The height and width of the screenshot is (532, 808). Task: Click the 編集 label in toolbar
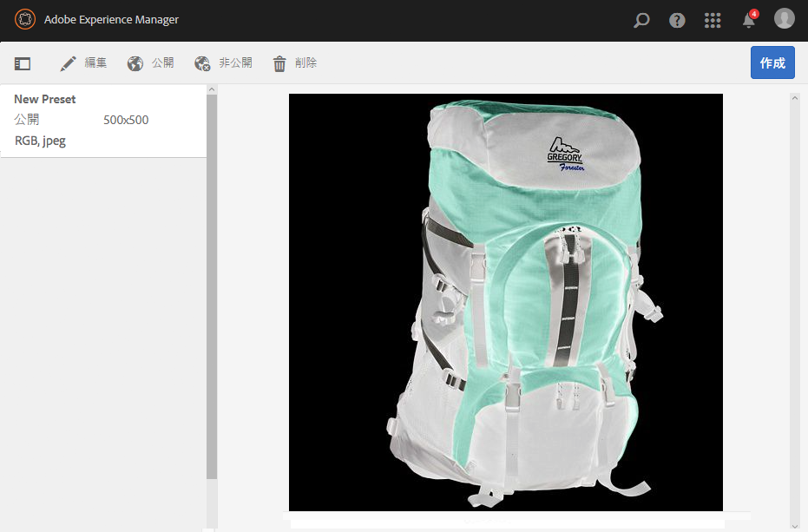95,62
